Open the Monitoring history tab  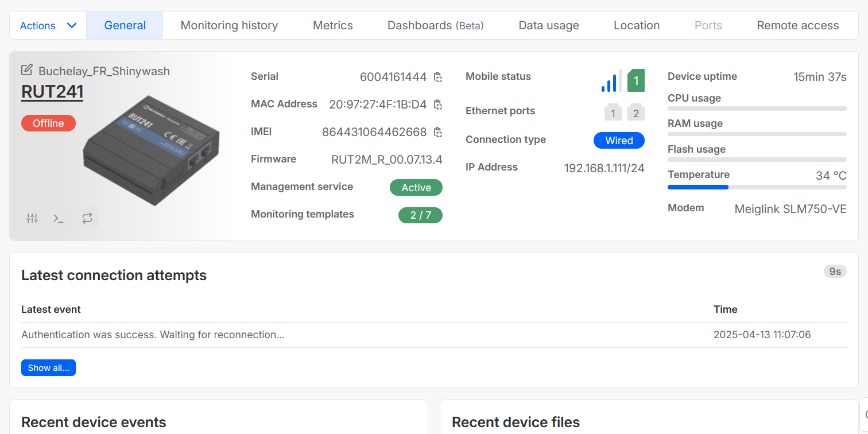tap(229, 25)
